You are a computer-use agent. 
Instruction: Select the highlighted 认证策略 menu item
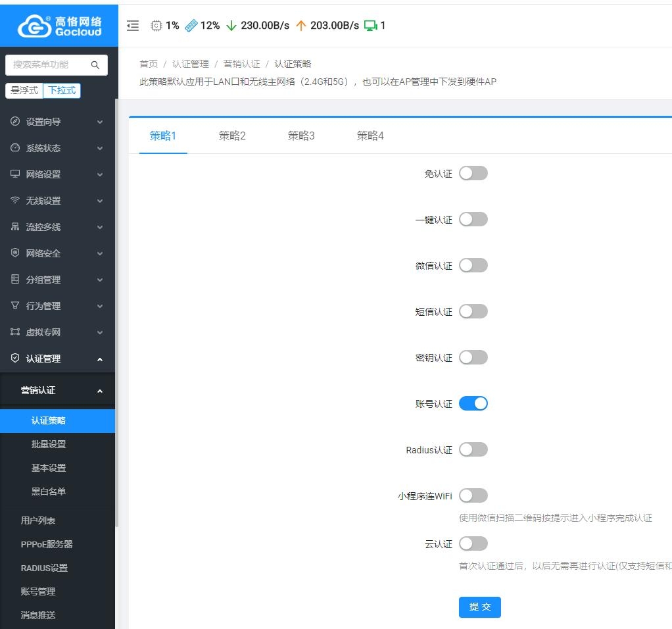(57, 420)
